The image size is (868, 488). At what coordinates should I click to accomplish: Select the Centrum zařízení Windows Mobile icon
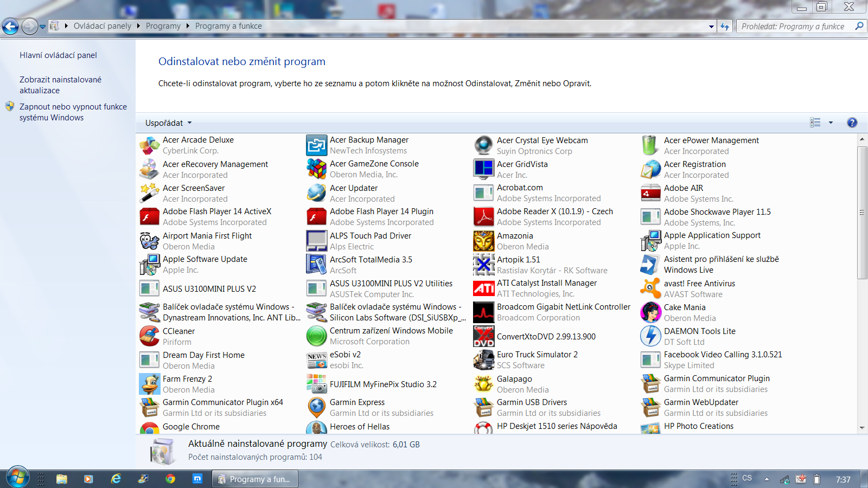[316, 336]
